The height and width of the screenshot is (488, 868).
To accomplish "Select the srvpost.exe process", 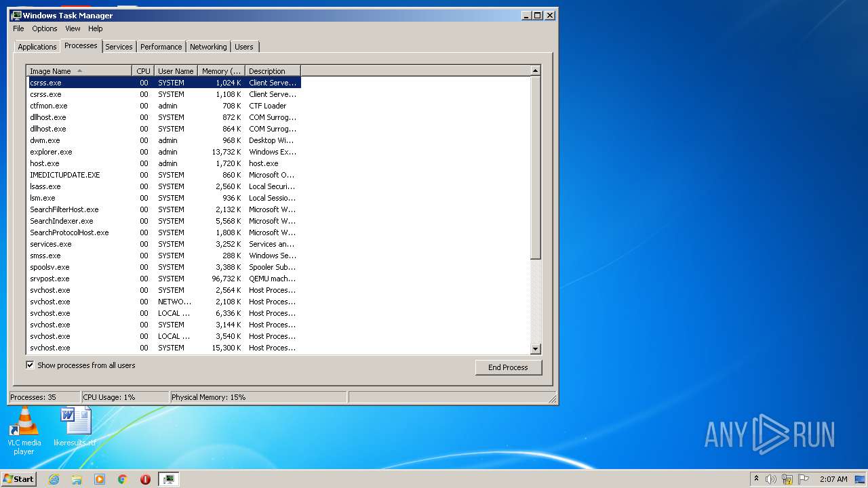I will pos(163,279).
